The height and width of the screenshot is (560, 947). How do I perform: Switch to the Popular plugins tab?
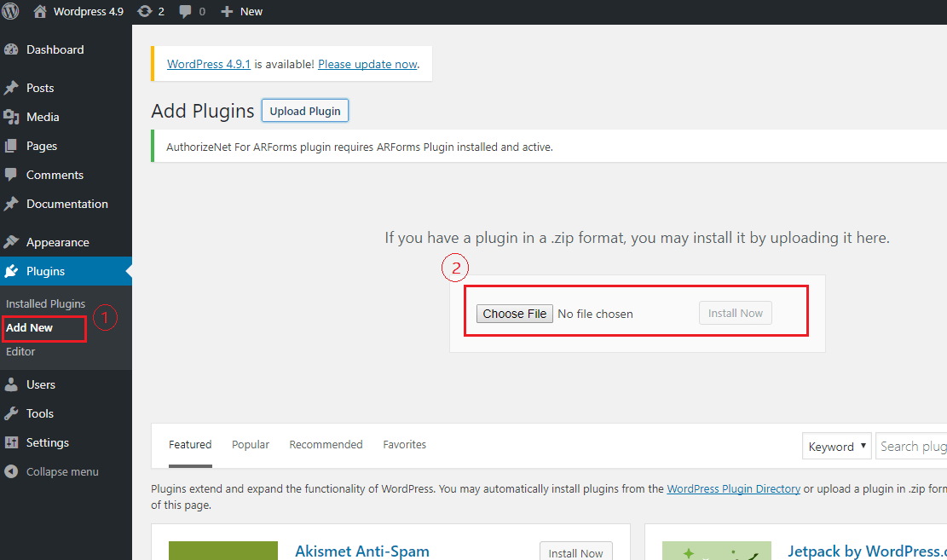pyautogui.click(x=251, y=444)
